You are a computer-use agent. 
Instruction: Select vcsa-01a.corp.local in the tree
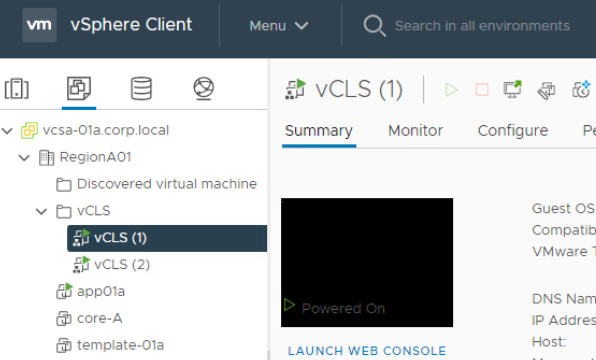pos(106,130)
